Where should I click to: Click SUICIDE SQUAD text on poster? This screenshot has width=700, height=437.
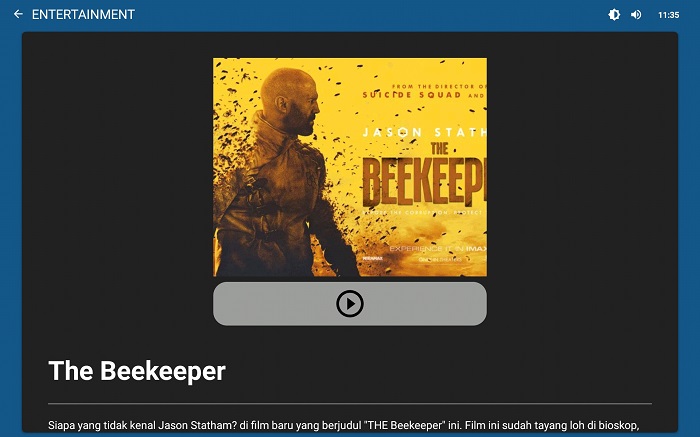pos(412,95)
